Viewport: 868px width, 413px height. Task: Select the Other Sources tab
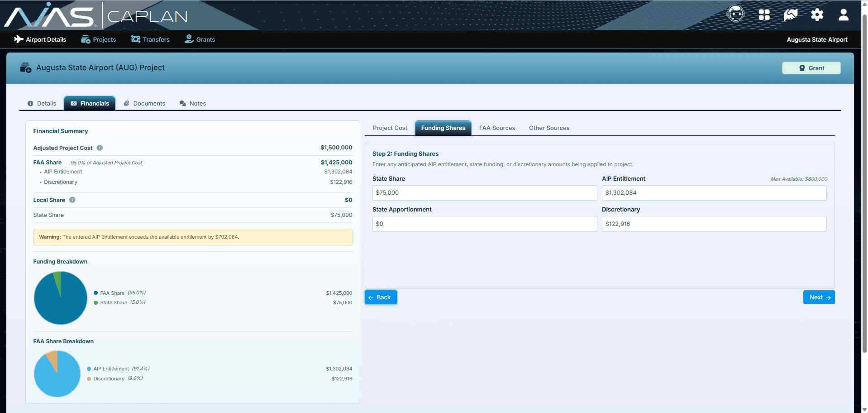click(x=549, y=128)
